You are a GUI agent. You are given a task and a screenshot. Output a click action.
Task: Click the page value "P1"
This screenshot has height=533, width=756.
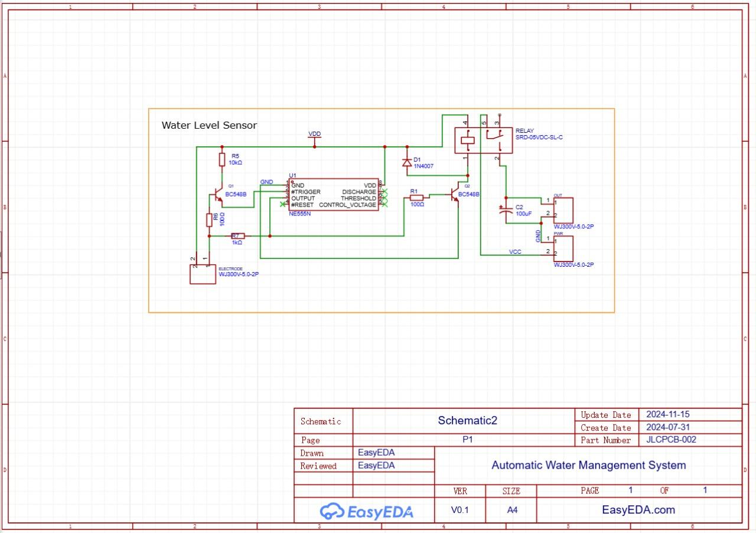coord(468,439)
